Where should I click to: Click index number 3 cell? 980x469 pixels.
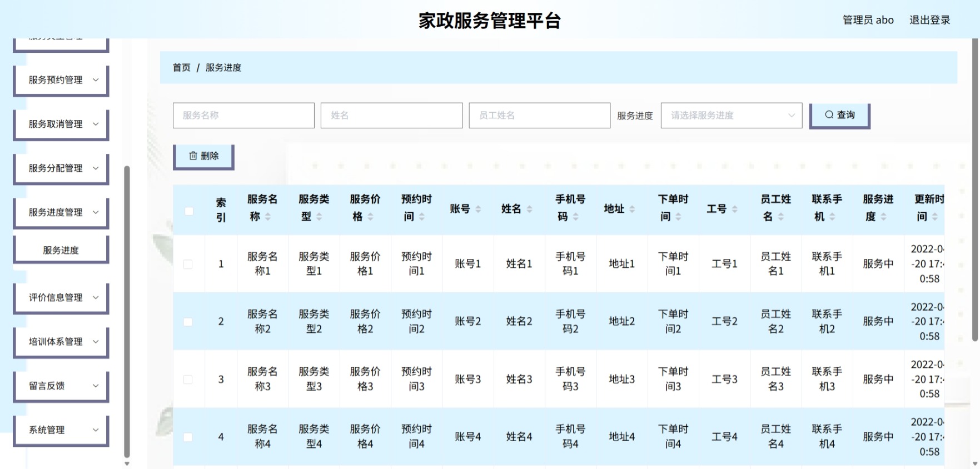click(221, 379)
